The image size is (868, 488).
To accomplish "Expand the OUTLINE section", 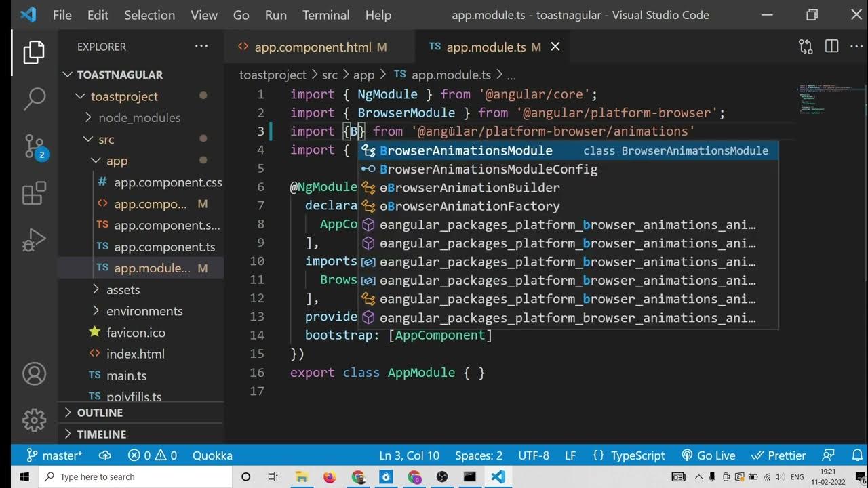I will click(x=100, y=413).
